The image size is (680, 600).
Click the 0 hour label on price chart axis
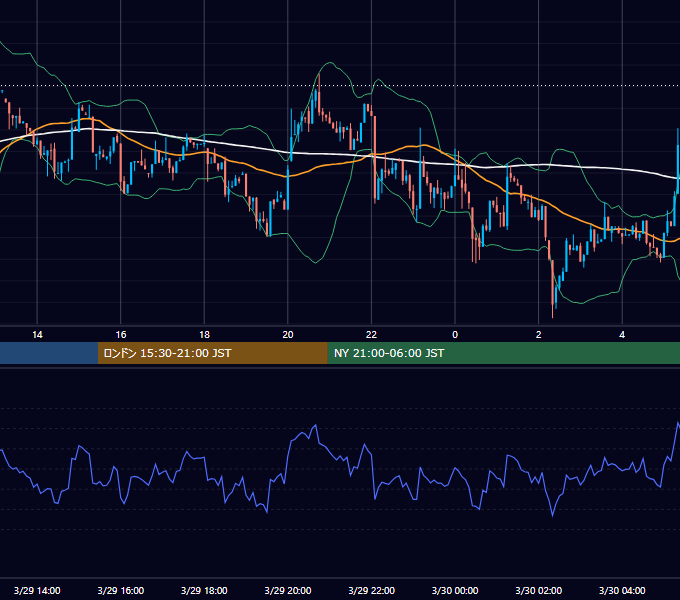click(455, 335)
